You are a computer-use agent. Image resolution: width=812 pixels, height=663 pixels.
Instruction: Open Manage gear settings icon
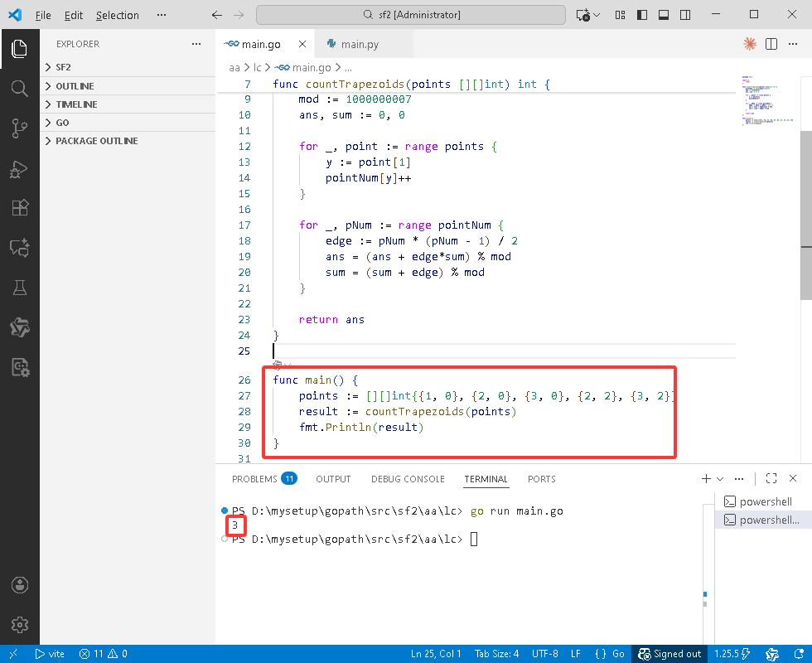(20, 625)
